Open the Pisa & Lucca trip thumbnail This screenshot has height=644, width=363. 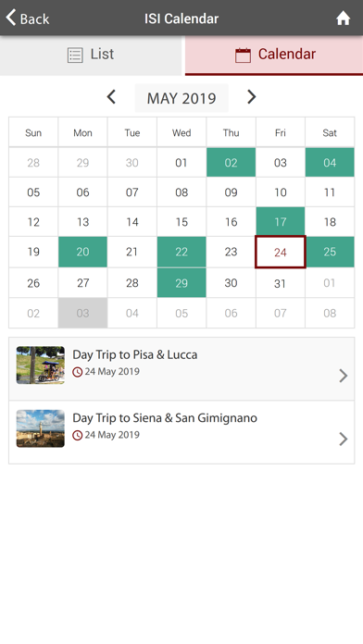(x=41, y=365)
